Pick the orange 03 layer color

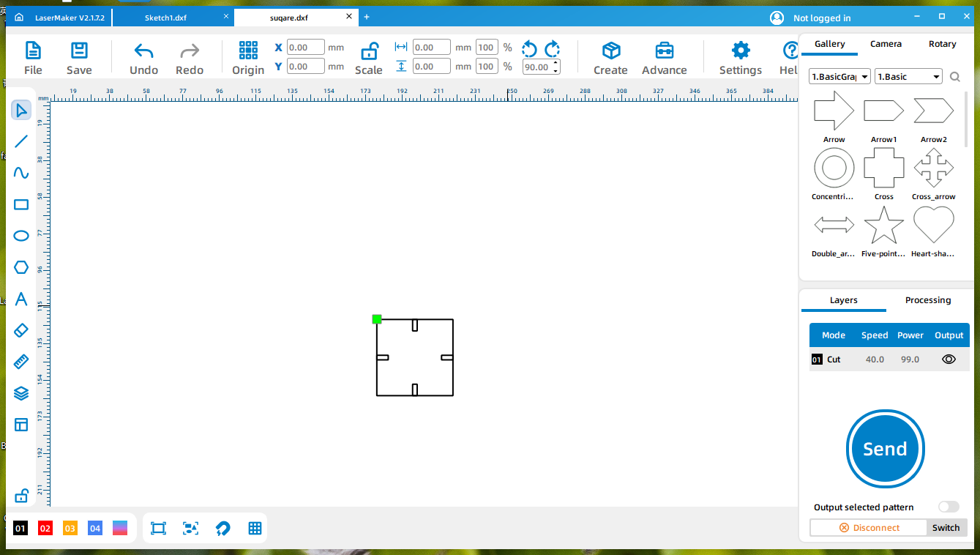70,528
